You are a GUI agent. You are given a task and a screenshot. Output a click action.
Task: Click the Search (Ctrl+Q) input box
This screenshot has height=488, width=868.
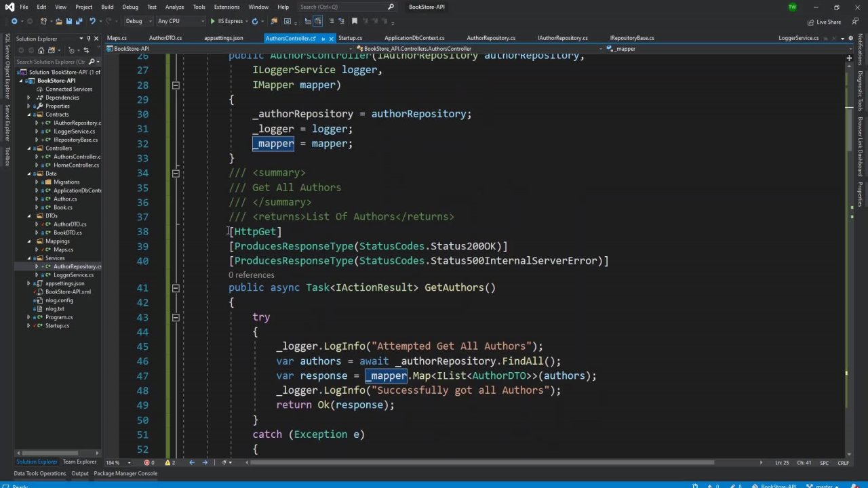342,7
